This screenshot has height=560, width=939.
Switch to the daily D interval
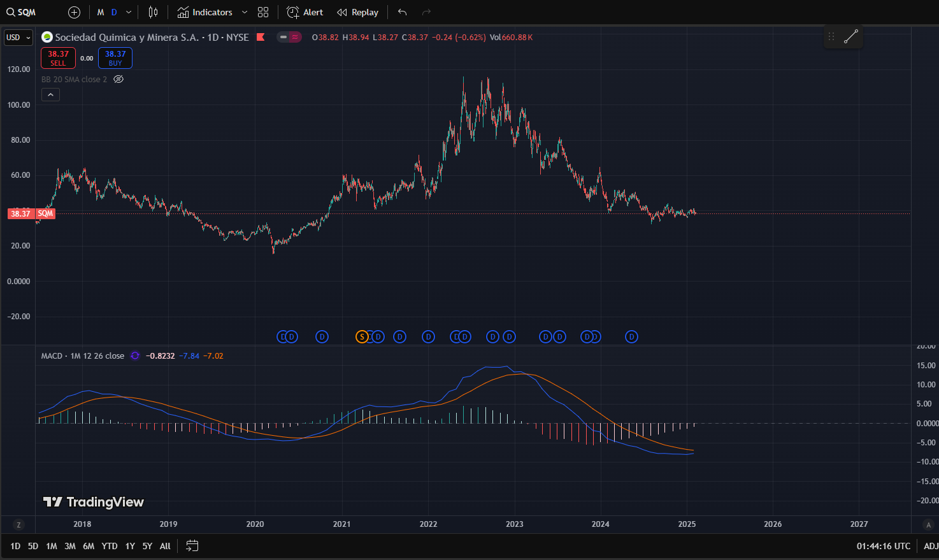114,12
